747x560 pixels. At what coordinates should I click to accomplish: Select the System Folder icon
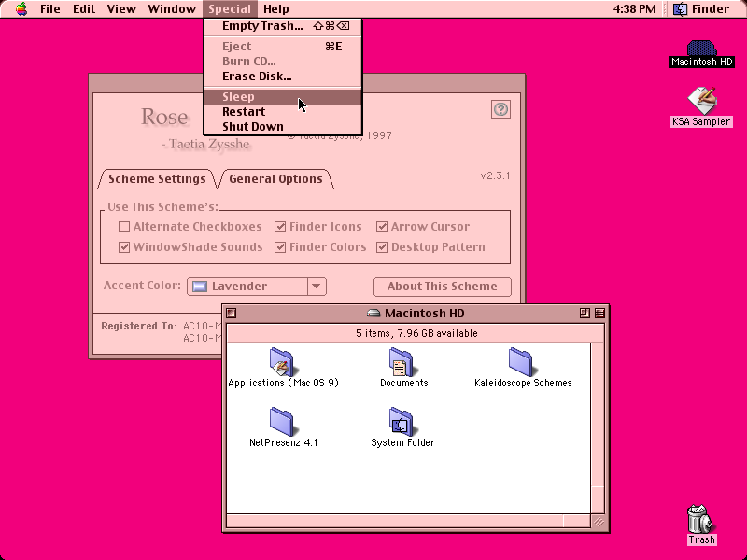tap(402, 422)
